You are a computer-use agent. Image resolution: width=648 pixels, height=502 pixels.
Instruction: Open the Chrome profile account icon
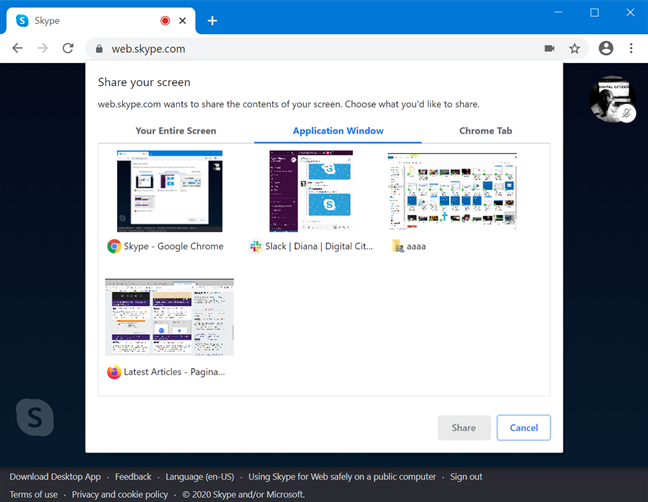(x=606, y=48)
